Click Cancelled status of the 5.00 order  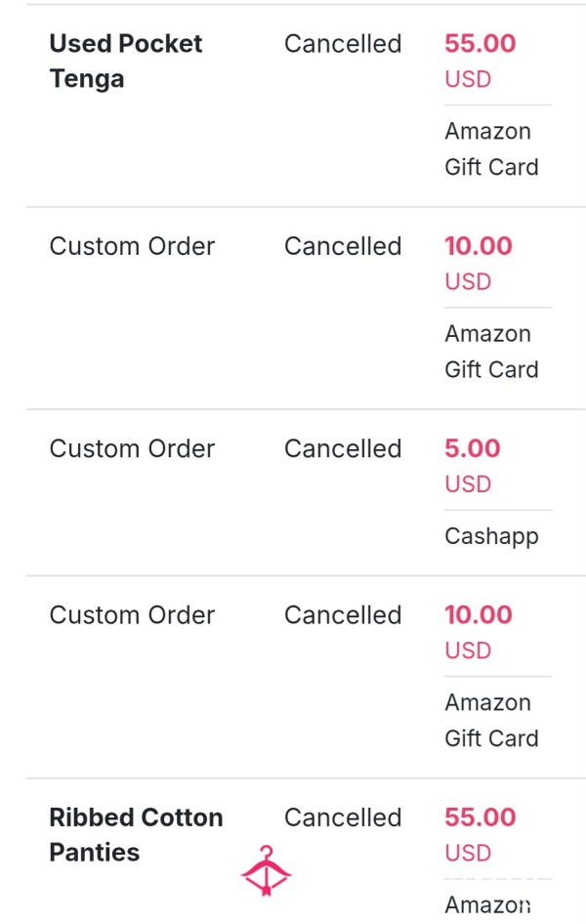click(x=343, y=448)
